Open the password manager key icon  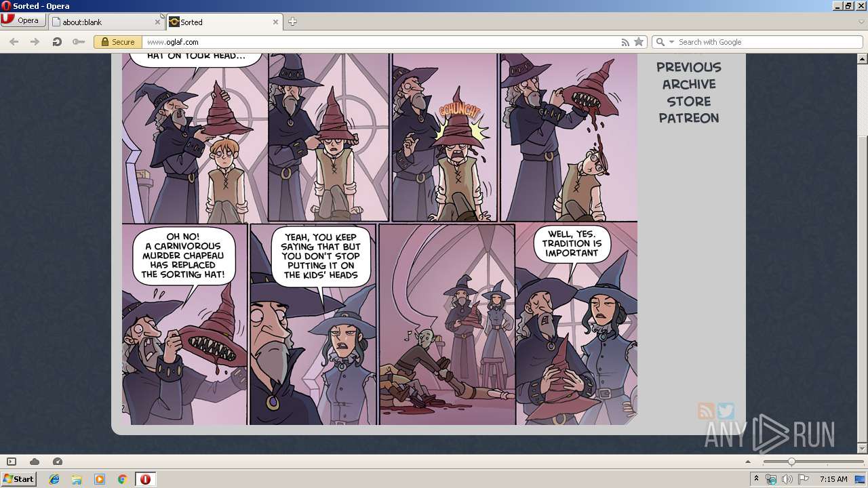pos(78,42)
